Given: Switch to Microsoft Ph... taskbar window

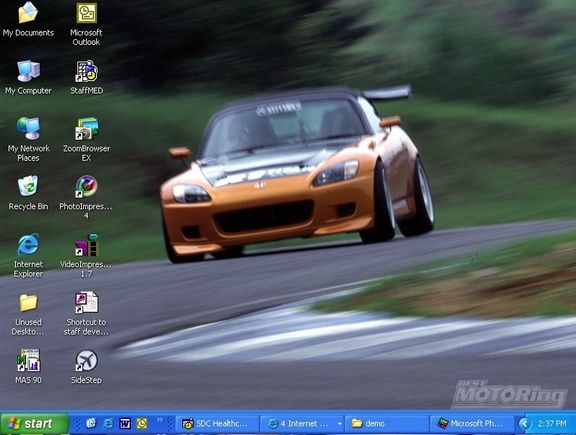Looking at the screenshot, I should (x=472, y=424).
